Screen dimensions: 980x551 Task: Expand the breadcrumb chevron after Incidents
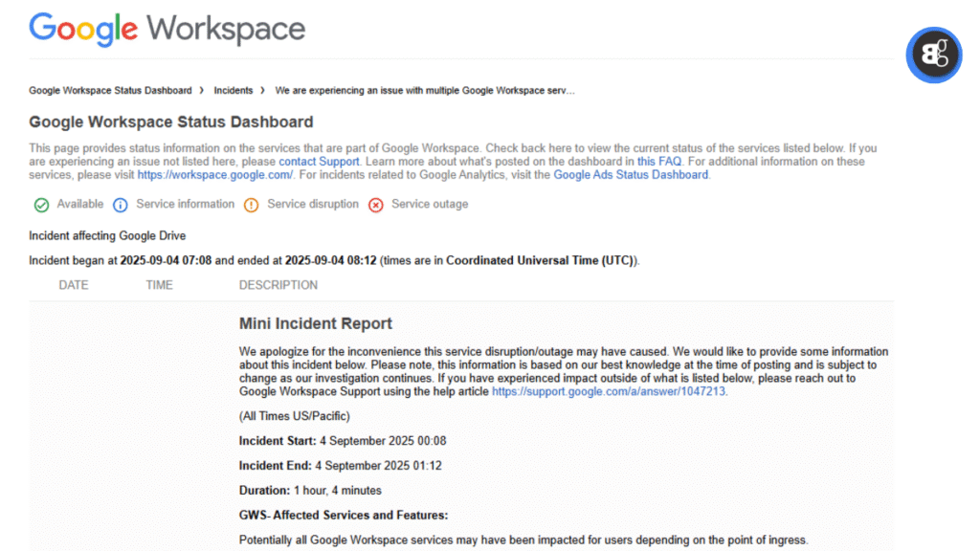tap(260, 90)
